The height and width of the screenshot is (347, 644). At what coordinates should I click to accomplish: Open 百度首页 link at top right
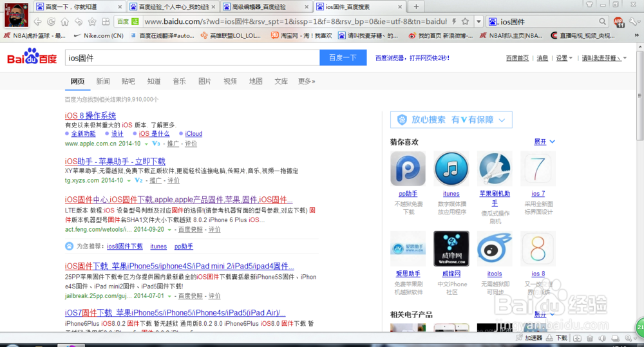pyautogui.click(x=518, y=59)
